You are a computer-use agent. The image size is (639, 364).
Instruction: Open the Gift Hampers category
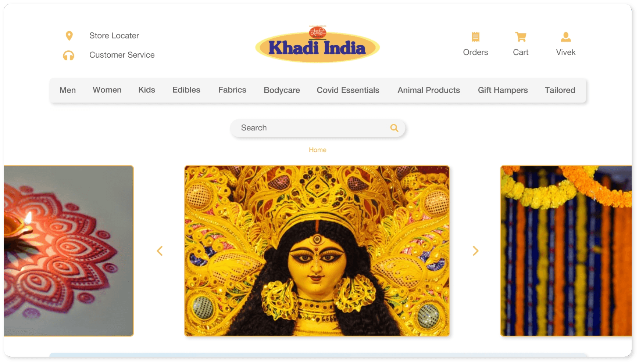click(x=503, y=90)
